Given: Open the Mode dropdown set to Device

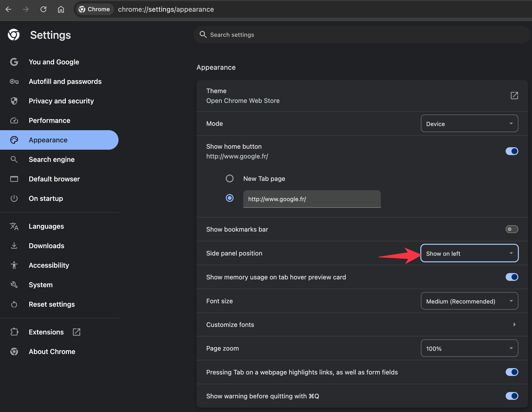Looking at the screenshot, I should tap(469, 124).
